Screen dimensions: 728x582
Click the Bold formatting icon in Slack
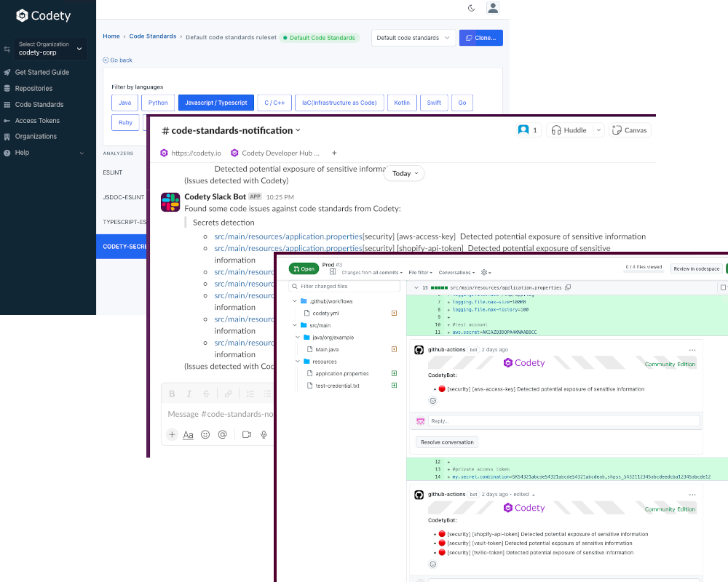(172, 394)
